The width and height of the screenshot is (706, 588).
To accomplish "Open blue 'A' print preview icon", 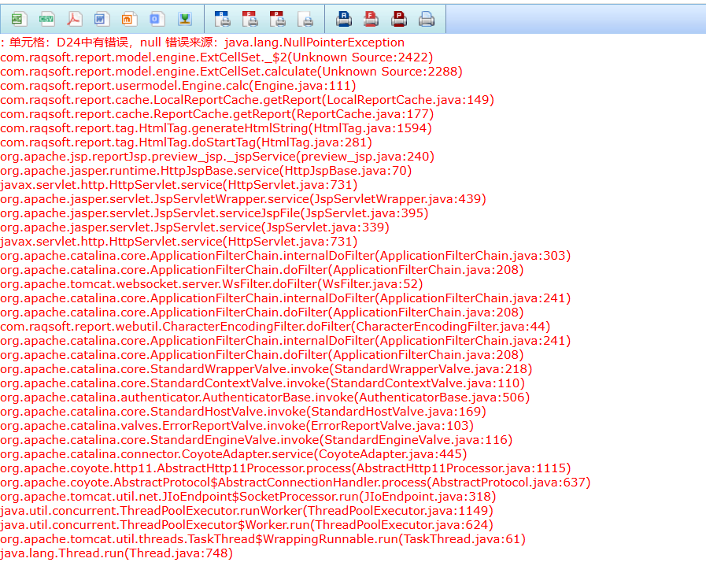I will coord(223,19).
